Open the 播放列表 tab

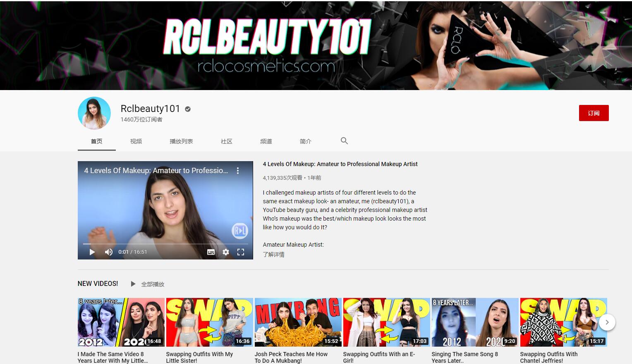click(x=181, y=141)
